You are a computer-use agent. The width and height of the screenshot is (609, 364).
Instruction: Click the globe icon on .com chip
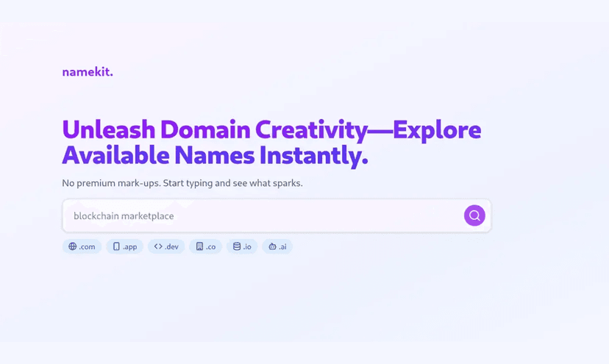[73, 246]
